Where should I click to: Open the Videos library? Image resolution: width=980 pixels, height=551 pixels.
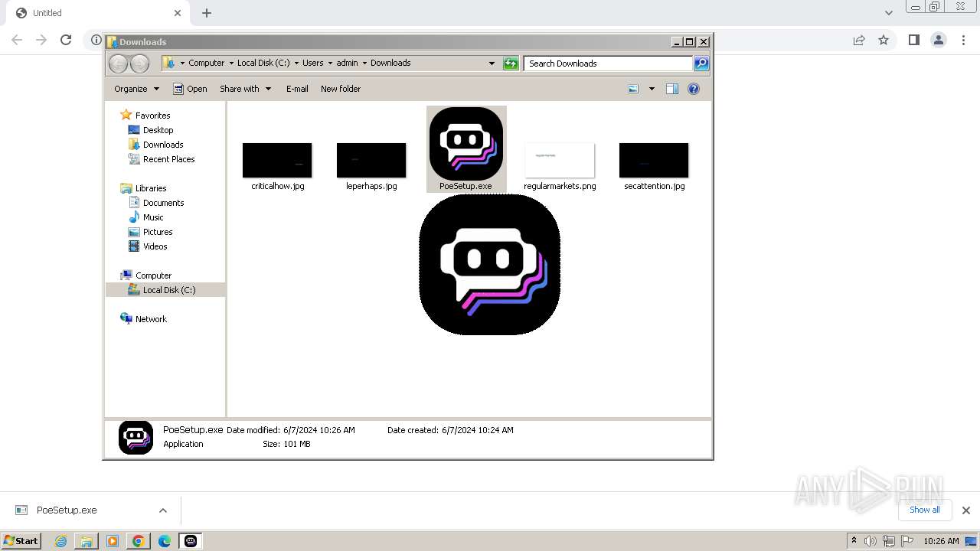point(155,246)
